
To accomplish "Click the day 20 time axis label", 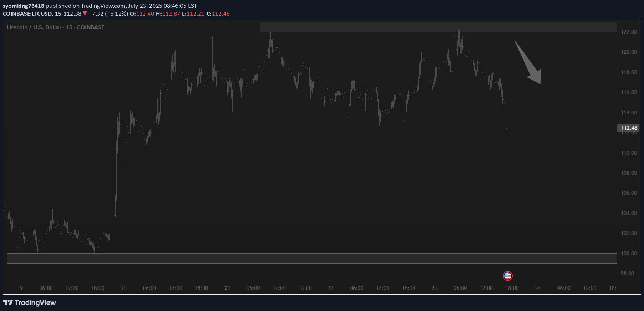I will pos(123,288).
